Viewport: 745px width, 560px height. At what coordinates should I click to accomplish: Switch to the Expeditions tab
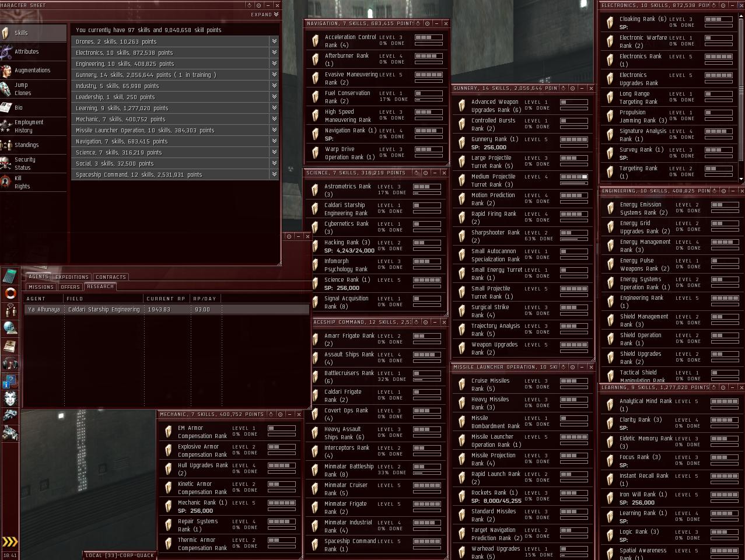72,277
